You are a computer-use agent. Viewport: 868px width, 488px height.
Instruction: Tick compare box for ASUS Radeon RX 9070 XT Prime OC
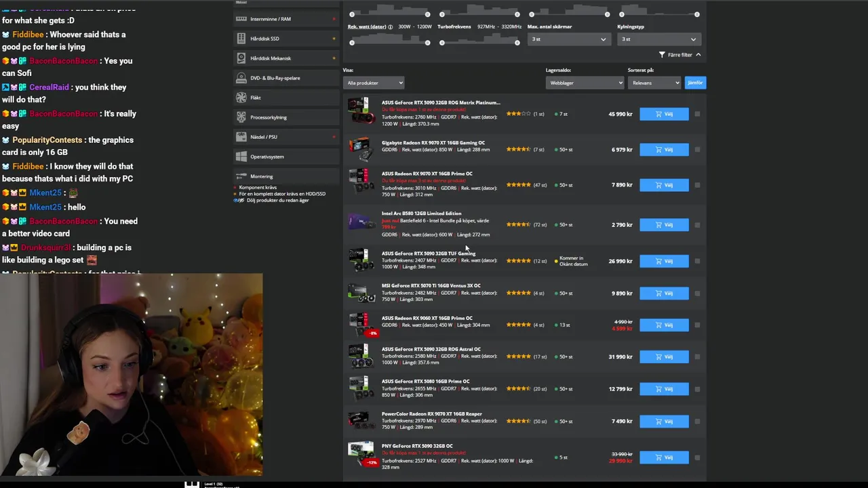(x=697, y=184)
